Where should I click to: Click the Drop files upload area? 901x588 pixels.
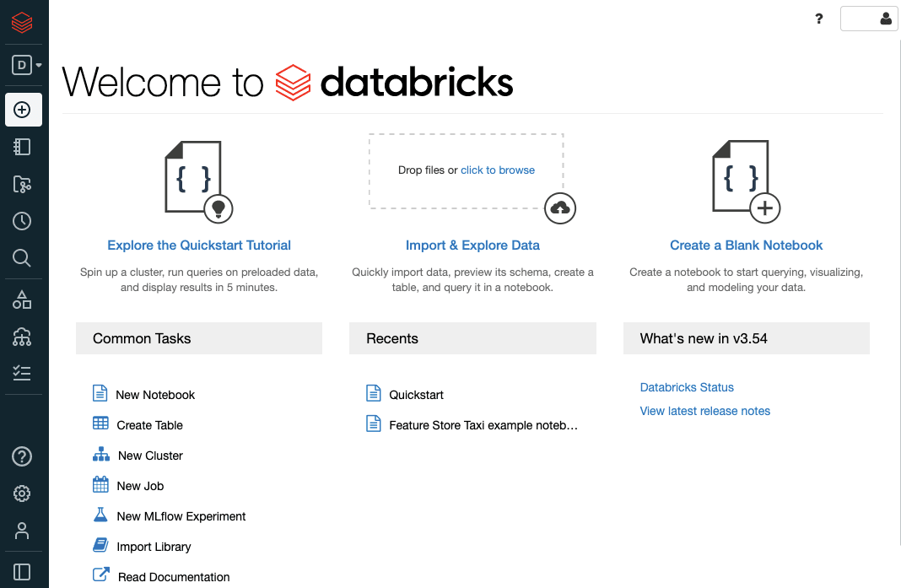(x=466, y=170)
